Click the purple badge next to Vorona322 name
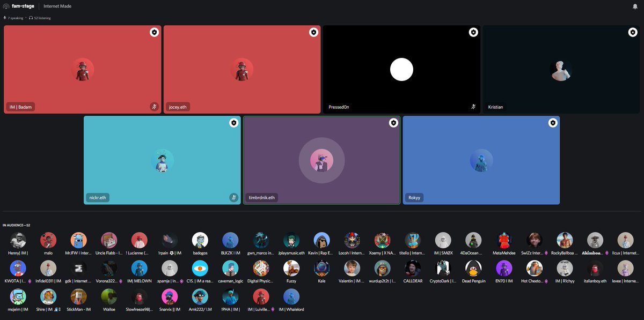The width and height of the screenshot is (644, 320). point(121,280)
